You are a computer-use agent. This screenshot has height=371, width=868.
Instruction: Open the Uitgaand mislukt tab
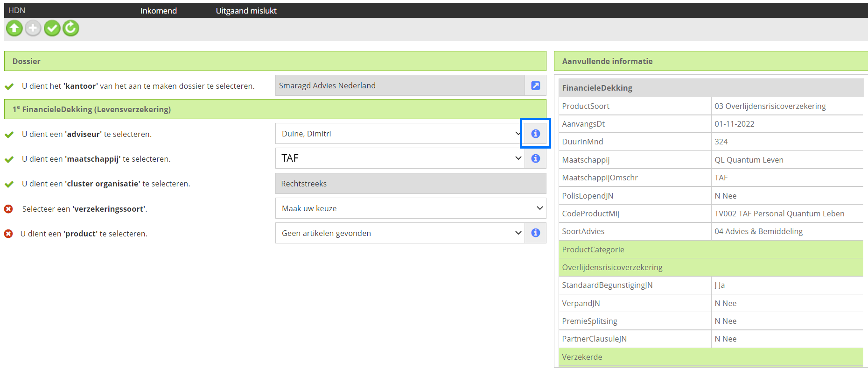point(246,11)
